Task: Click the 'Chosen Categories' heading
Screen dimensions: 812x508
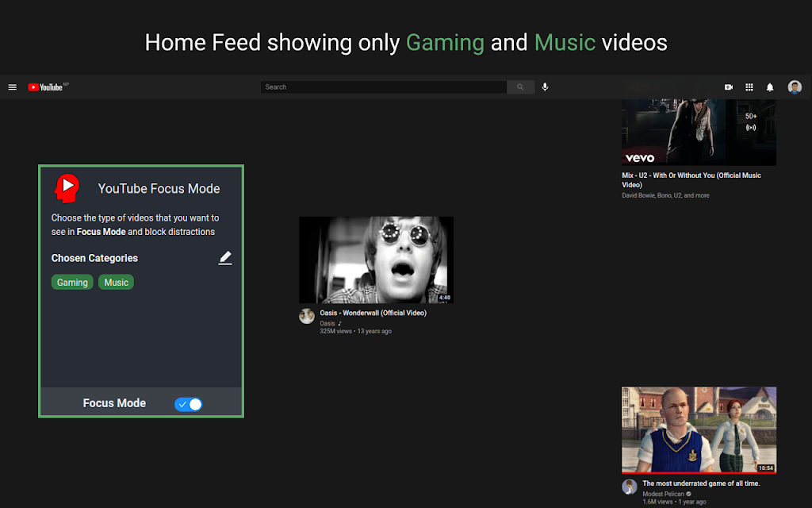Action: pyautogui.click(x=94, y=258)
